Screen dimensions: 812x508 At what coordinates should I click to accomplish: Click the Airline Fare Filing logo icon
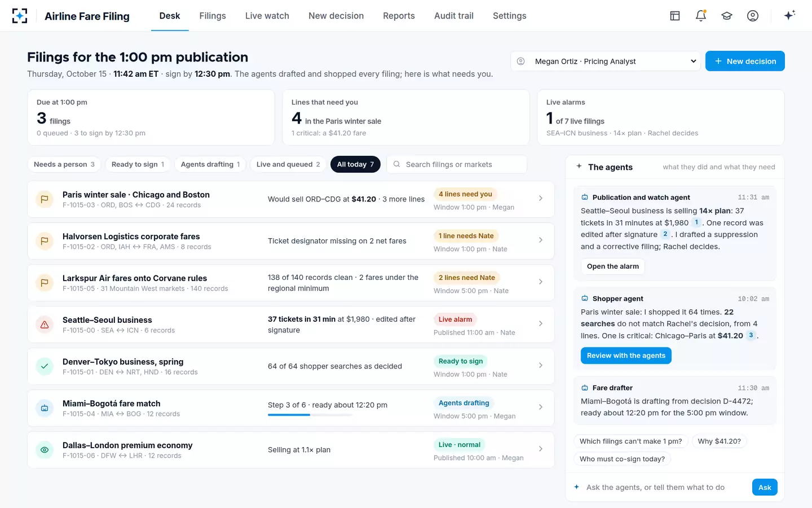(x=20, y=16)
